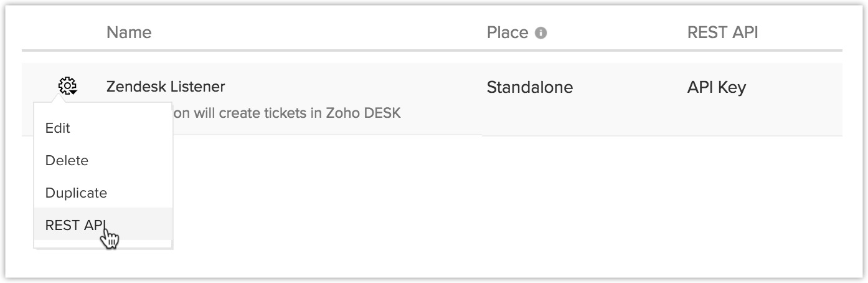Click the Name column header
Image resolution: width=868 pixels, height=283 pixels.
(129, 32)
